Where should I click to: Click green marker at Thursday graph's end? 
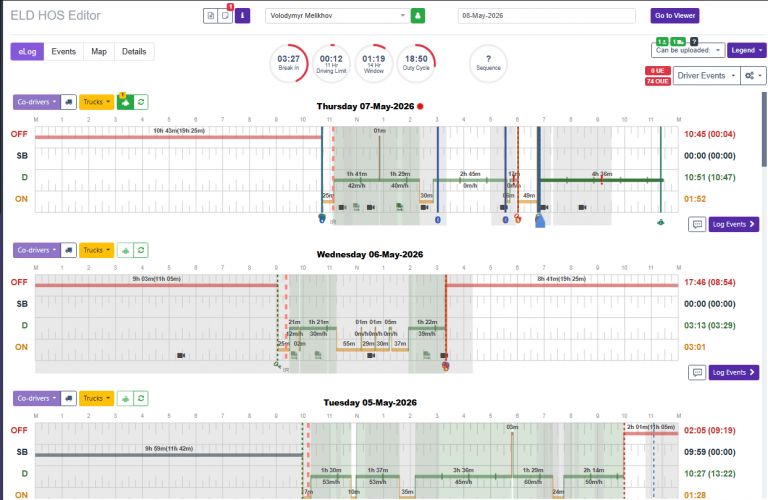point(661,222)
